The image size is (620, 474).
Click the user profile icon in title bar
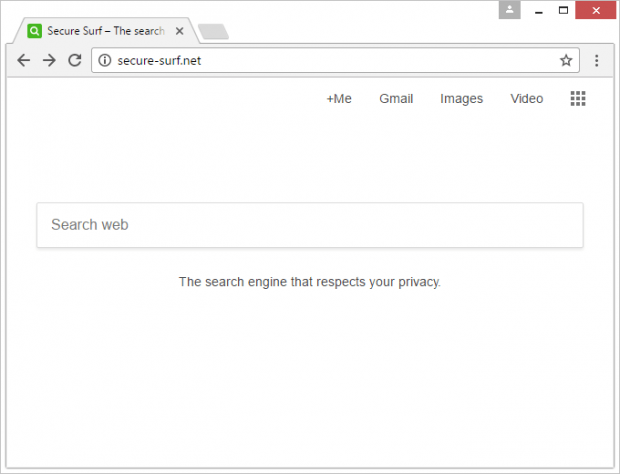tap(509, 10)
